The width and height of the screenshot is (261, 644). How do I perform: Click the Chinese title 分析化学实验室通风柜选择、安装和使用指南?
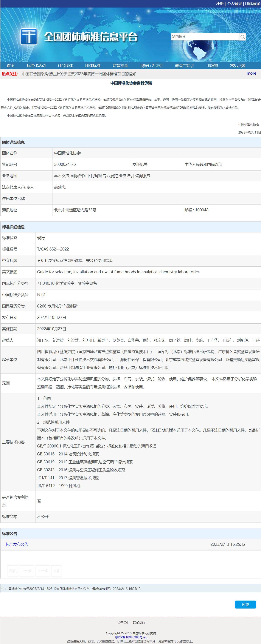(75, 260)
